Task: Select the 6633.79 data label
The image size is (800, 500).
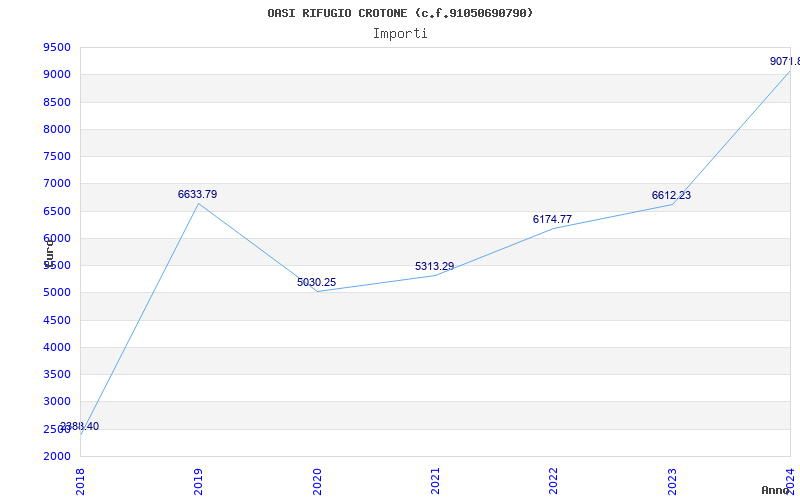Action: [x=197, y=194]
